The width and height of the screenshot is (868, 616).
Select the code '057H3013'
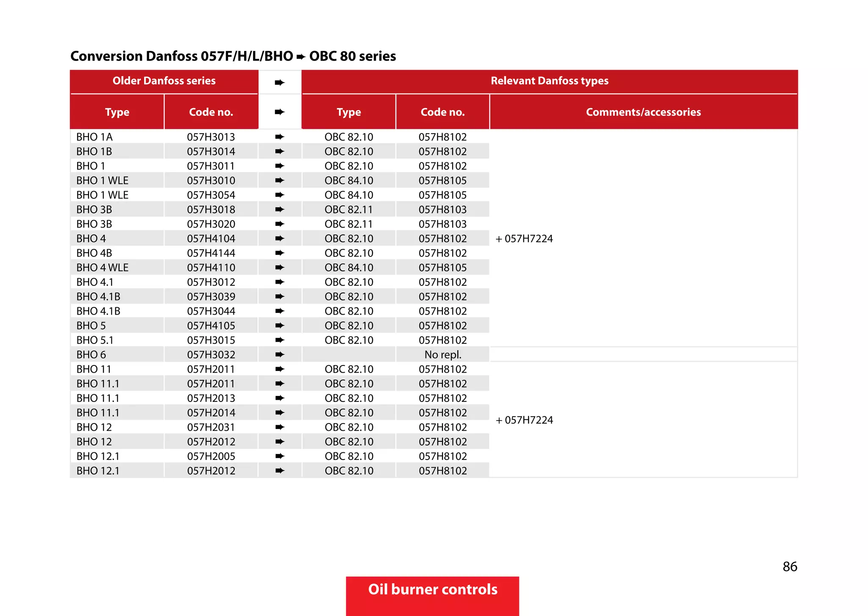[x=211, y=137]
